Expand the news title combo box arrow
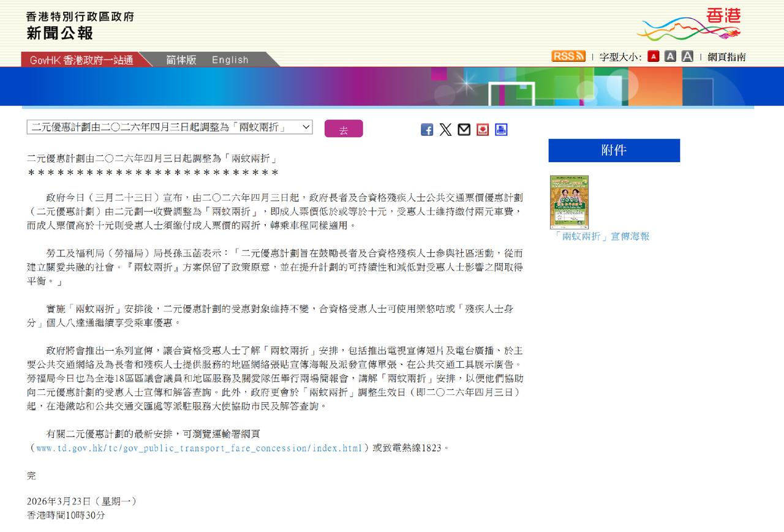 [307, 127]
